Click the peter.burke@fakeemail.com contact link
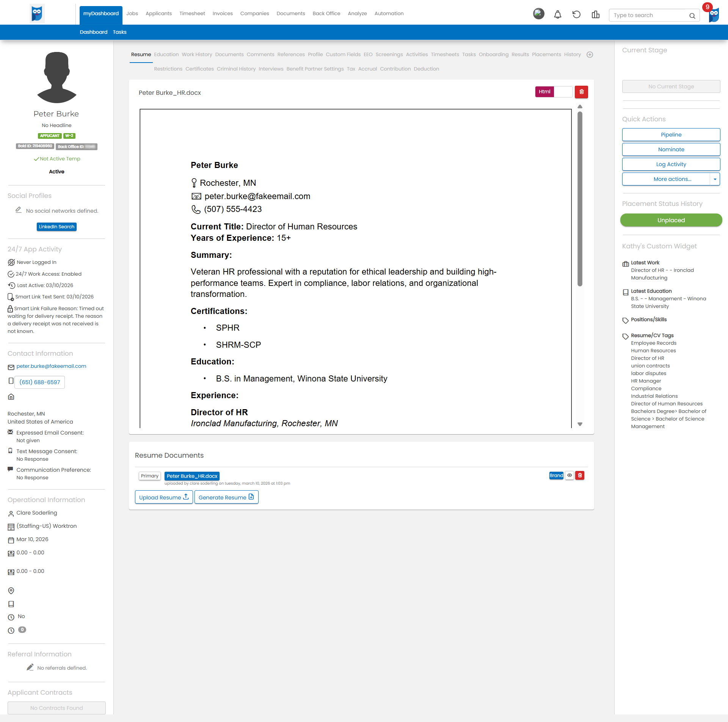This screenshot has width=728, height=722. [x=51, y=366]
